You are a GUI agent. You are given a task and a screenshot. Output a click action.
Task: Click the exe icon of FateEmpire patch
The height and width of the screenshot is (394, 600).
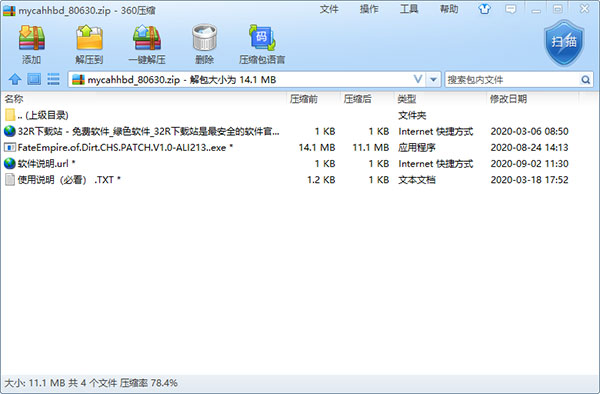click(x=10, y=147)
